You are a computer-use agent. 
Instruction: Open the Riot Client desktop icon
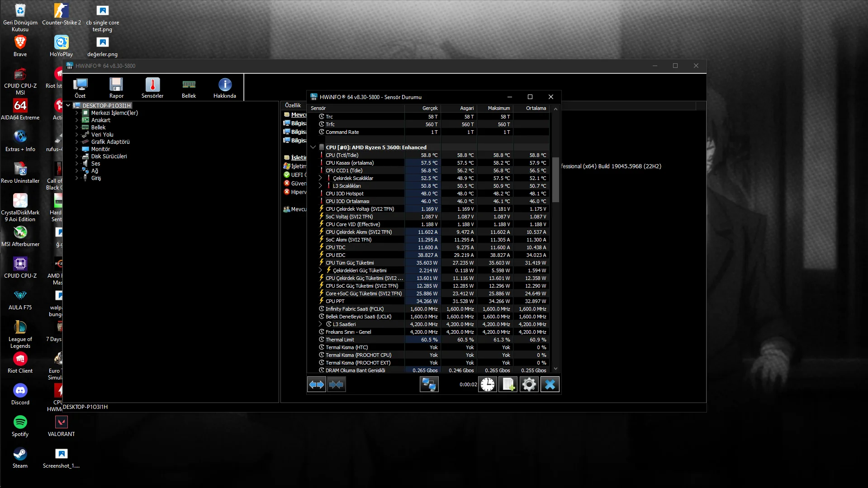tap(20, 363)
